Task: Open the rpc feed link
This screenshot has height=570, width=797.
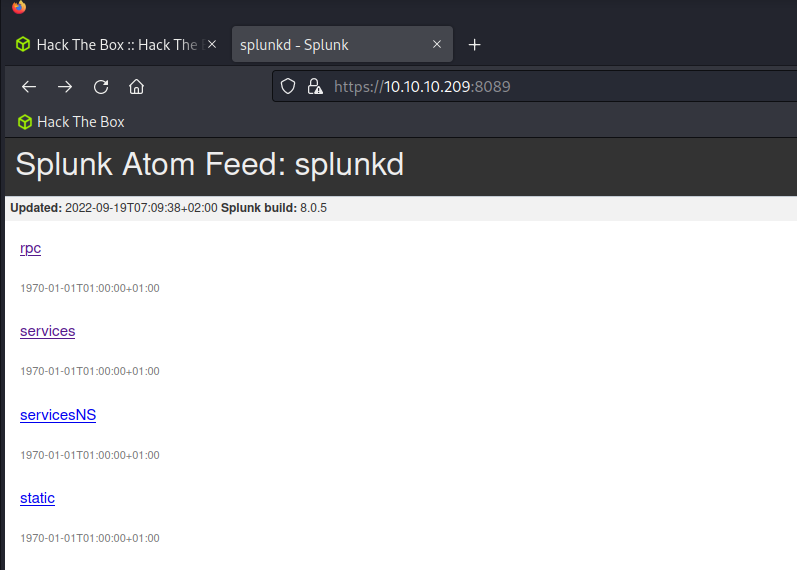Action: click(30, 248)
